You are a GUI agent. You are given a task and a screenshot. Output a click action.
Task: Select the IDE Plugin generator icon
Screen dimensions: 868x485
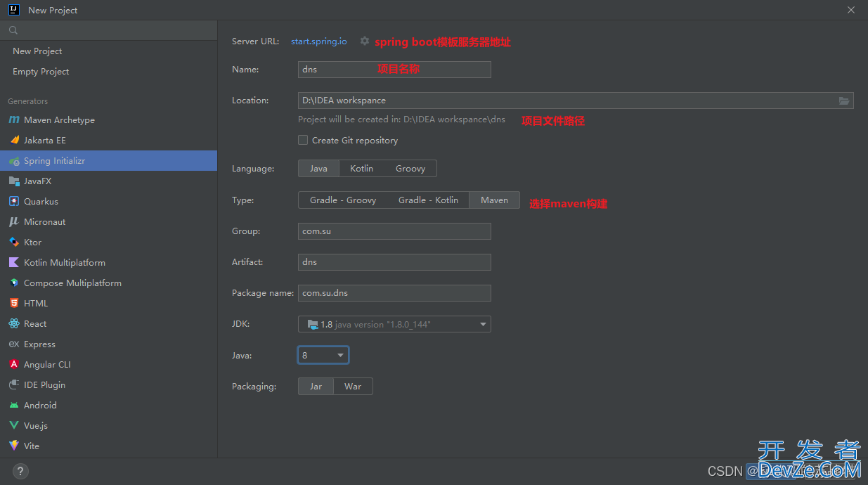14,385
